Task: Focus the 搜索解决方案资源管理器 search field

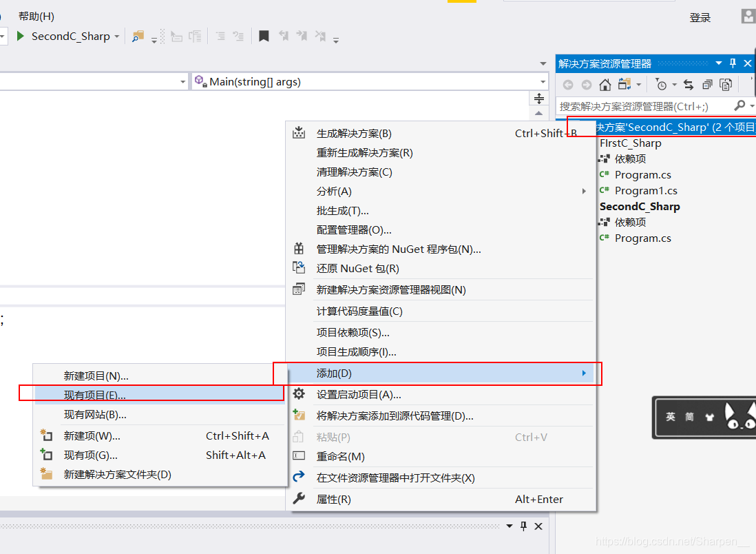Action: click(x=644, y=106)
